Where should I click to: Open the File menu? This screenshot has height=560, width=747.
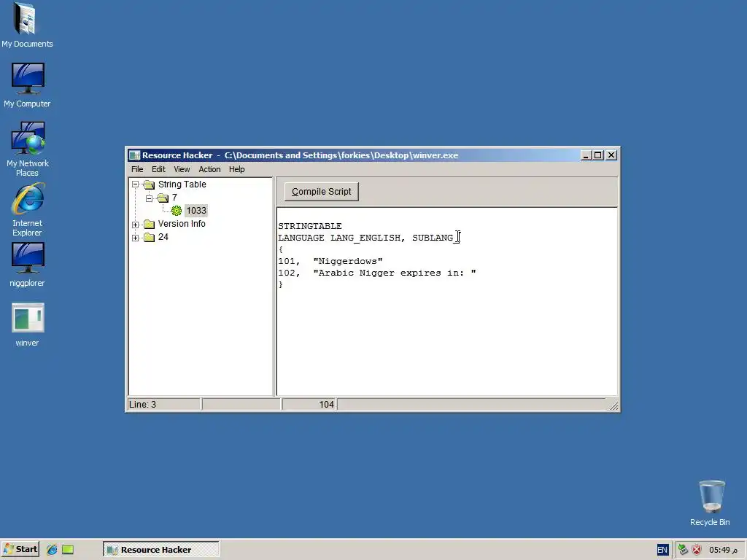tap(137, 169)
